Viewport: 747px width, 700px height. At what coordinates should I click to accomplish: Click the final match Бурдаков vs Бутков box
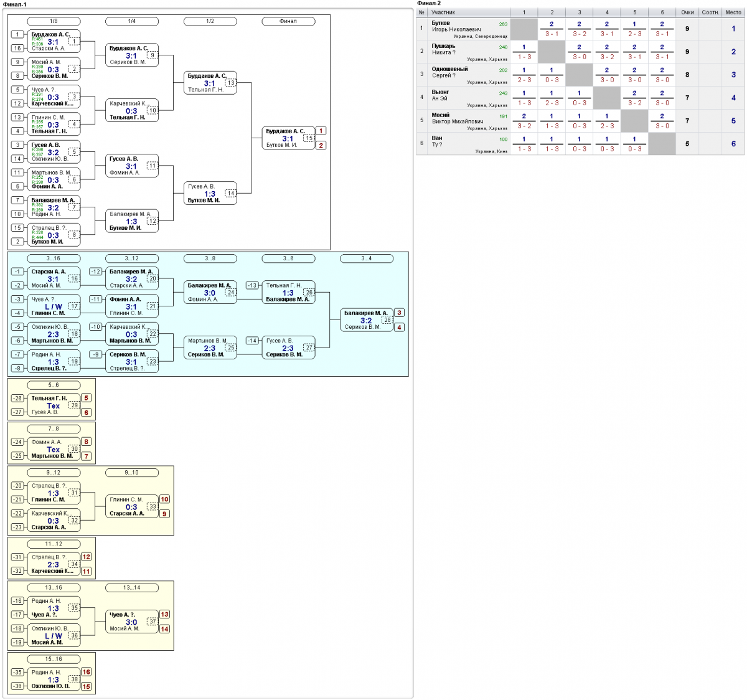(x=288, y=138)
